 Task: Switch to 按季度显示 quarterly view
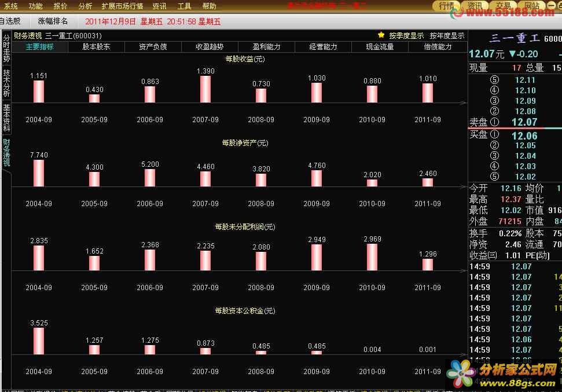coord(406,35)
